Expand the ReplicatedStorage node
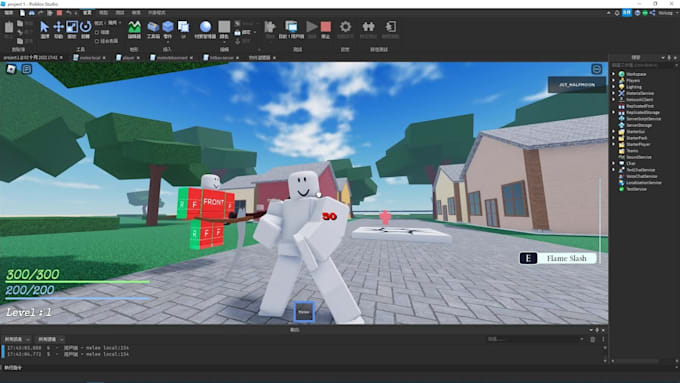 [x=613, y=112]
